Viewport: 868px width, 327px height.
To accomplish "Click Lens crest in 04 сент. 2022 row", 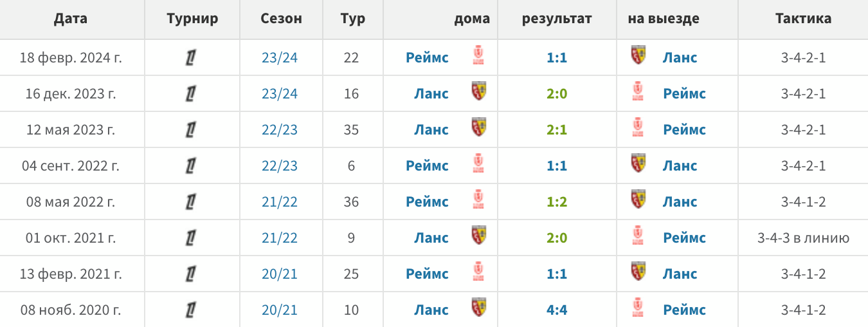I will [638, 163].
